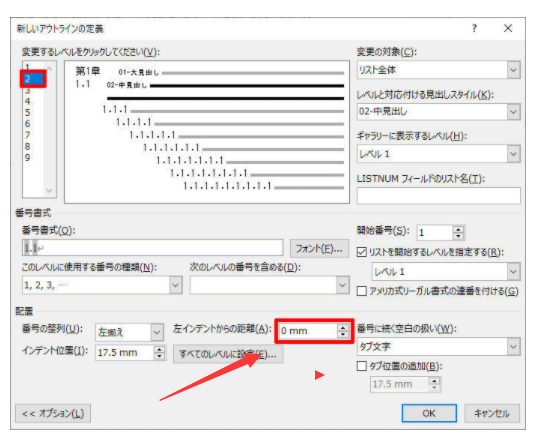Decrease the 開始番号 spinner value
553x435 pixels.
coord(458,237)
